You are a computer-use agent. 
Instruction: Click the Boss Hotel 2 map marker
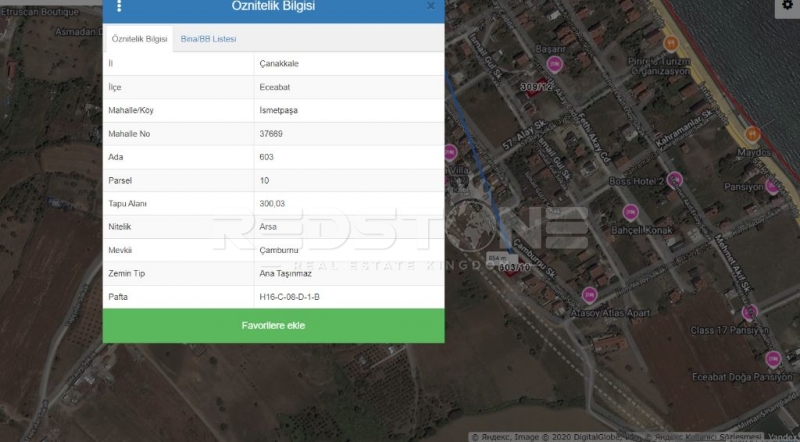pos(674,180)
